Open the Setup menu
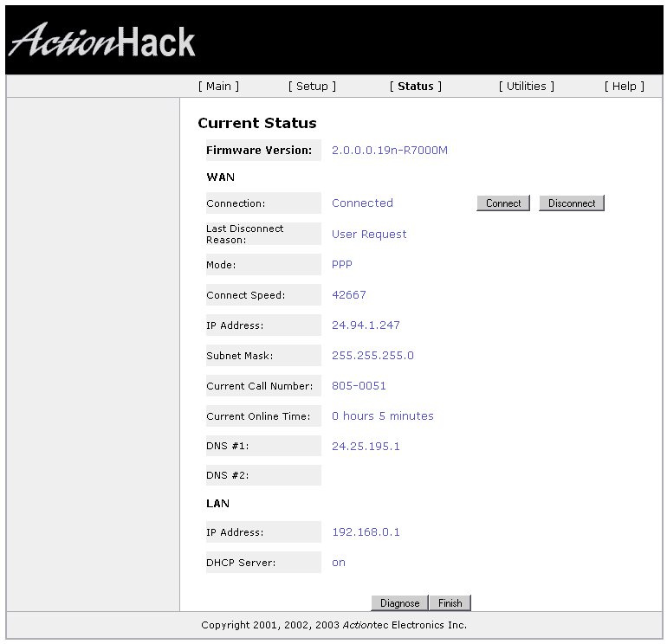This screenshot has height=644, width=667. point(312,86)
